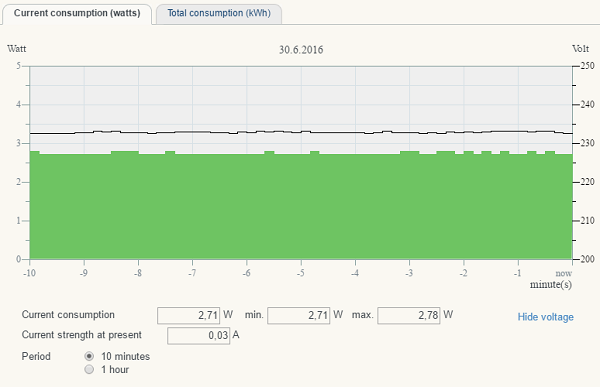
Task: Click the Current consumption value field
Action: coord(188,315)
